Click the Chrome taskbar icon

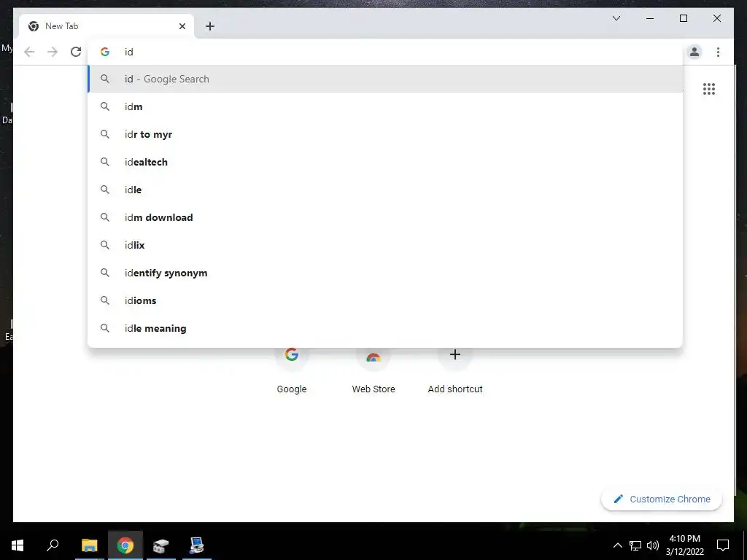click(x=125, y=545)
